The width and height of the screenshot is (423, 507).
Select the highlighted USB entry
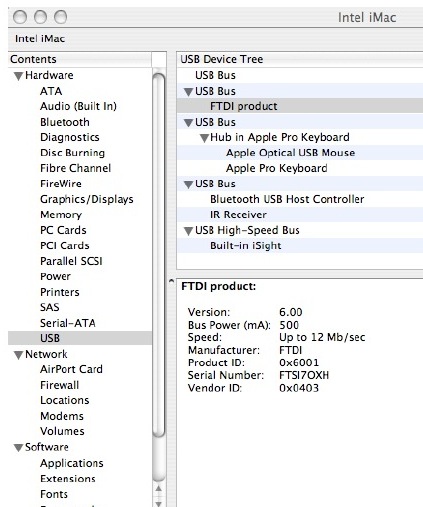pyautogui.click(x=80, y=338)
